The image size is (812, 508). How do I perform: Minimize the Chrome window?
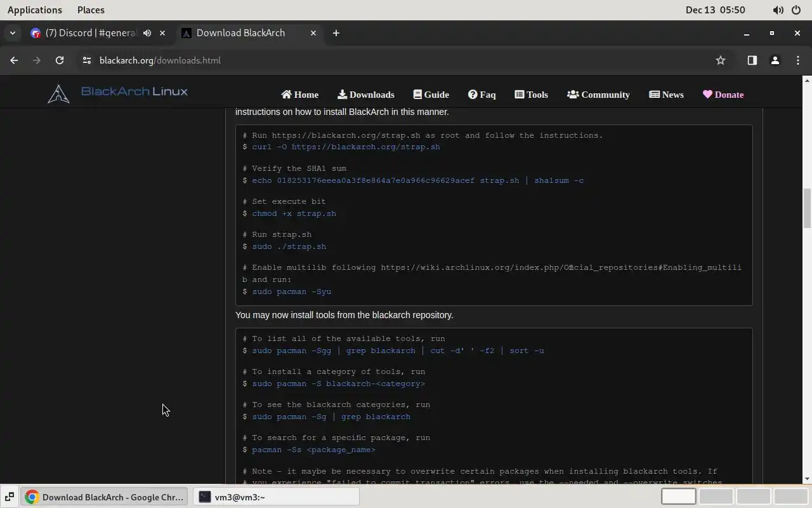(747, 33)
